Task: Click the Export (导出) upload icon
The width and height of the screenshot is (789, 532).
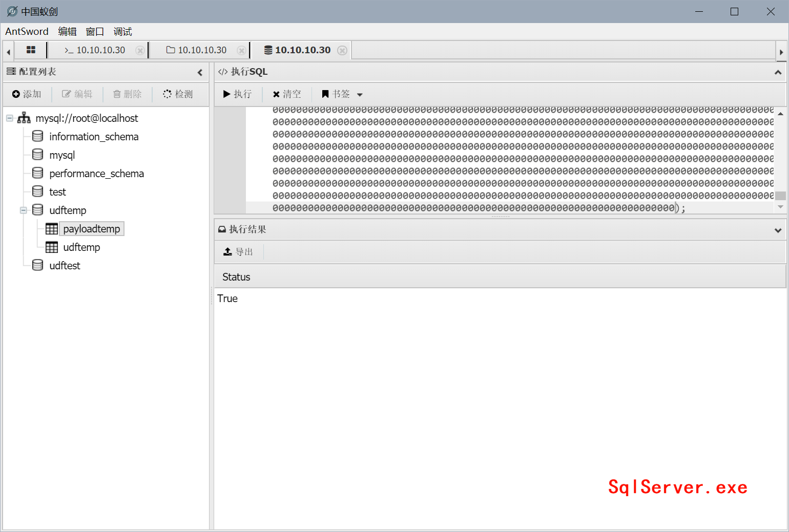Action: coord(228,252)
